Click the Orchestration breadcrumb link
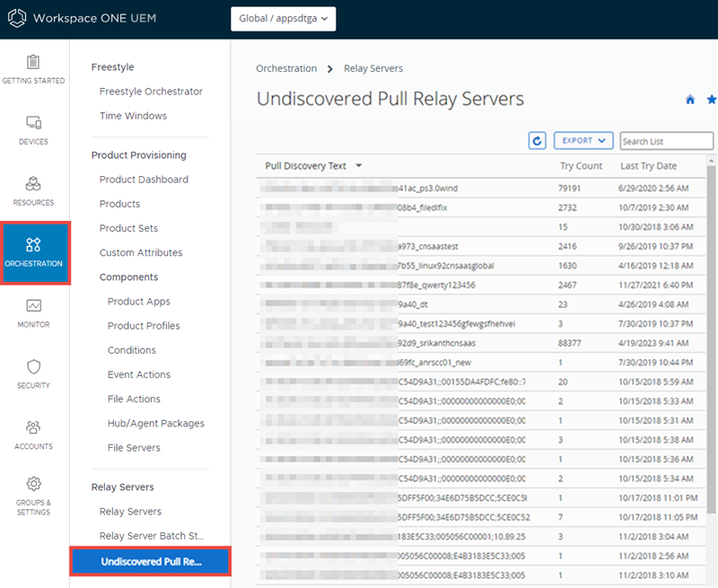718x588 pixels. [286, 69]
